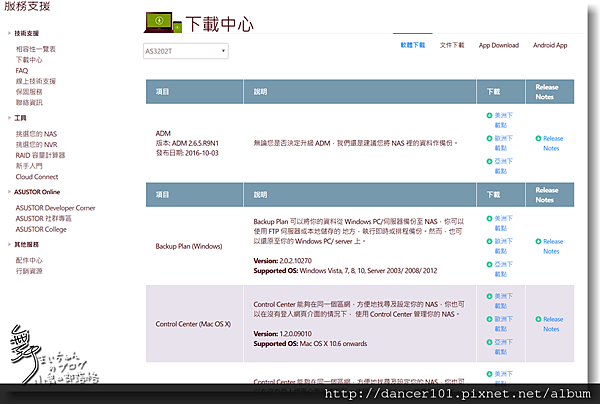Viewport: 600px width, 404px height.
Task: Open the FAQ sidebar link
Action: (22, 70)
